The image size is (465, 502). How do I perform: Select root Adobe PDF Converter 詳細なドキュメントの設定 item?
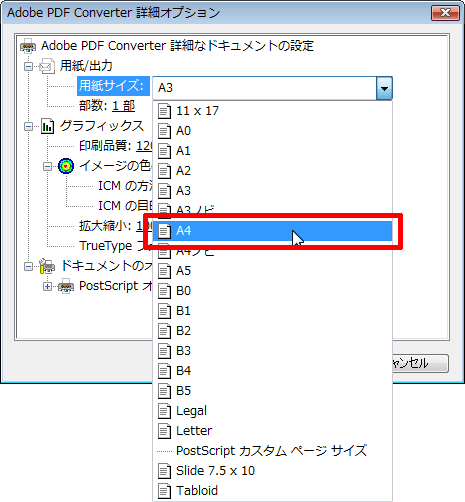(x=177, y=46)
